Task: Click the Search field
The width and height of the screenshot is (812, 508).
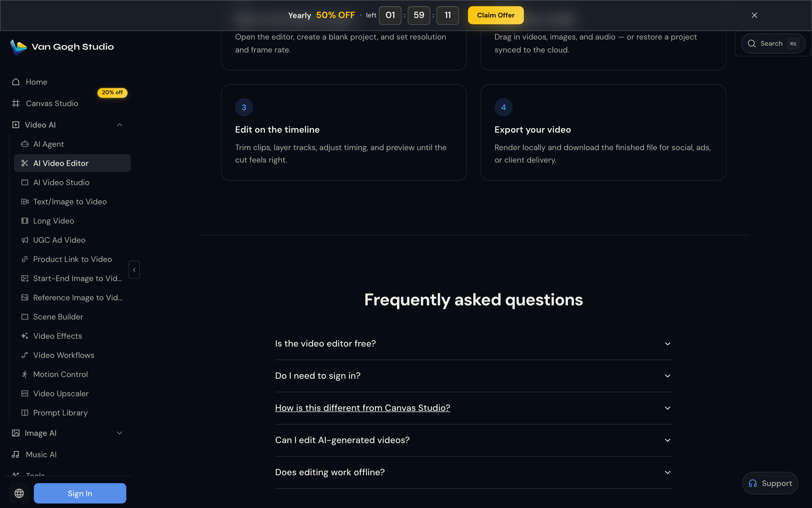Action: 773,44
